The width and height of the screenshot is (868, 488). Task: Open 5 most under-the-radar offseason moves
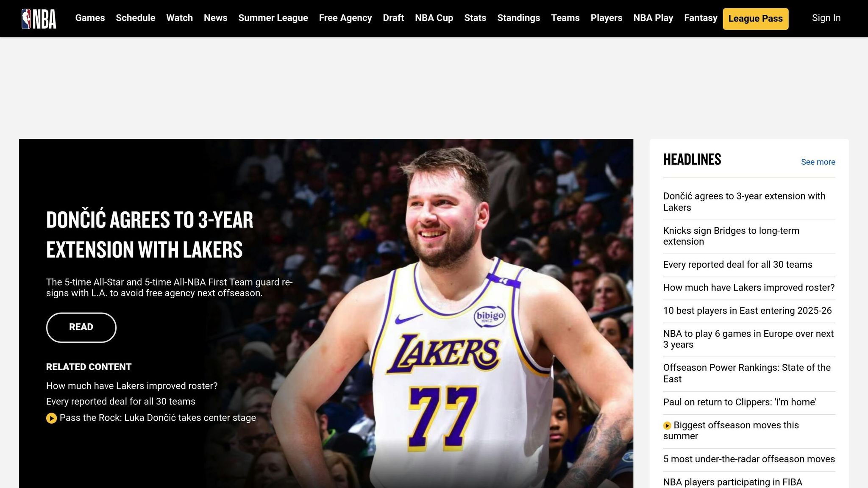749,459
